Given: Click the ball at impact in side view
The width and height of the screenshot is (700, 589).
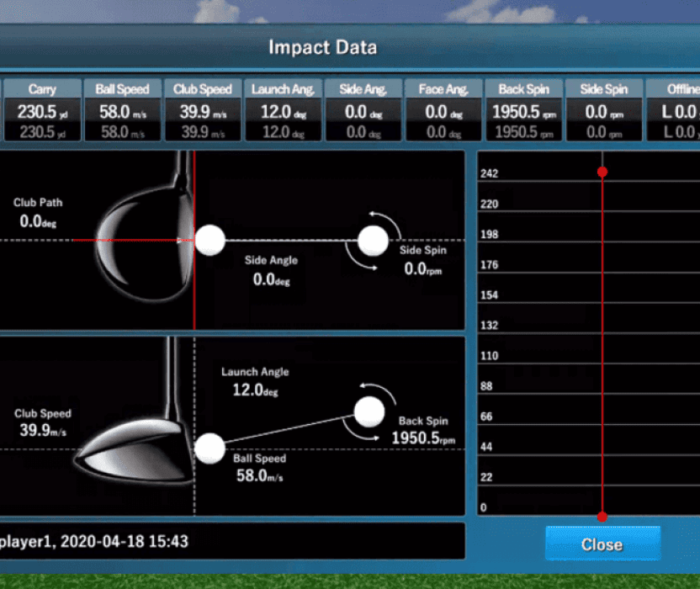Looking at the screenshot, I should [210, 448].
